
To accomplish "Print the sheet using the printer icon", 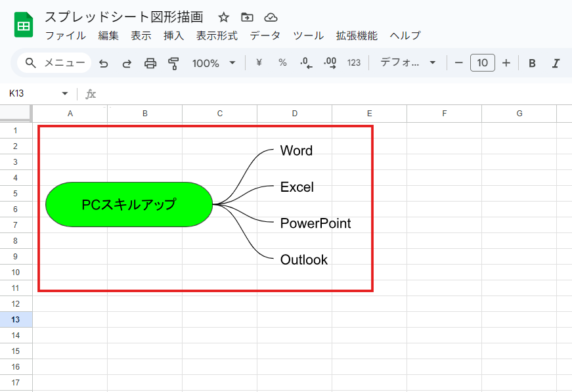I will point(150,64).
